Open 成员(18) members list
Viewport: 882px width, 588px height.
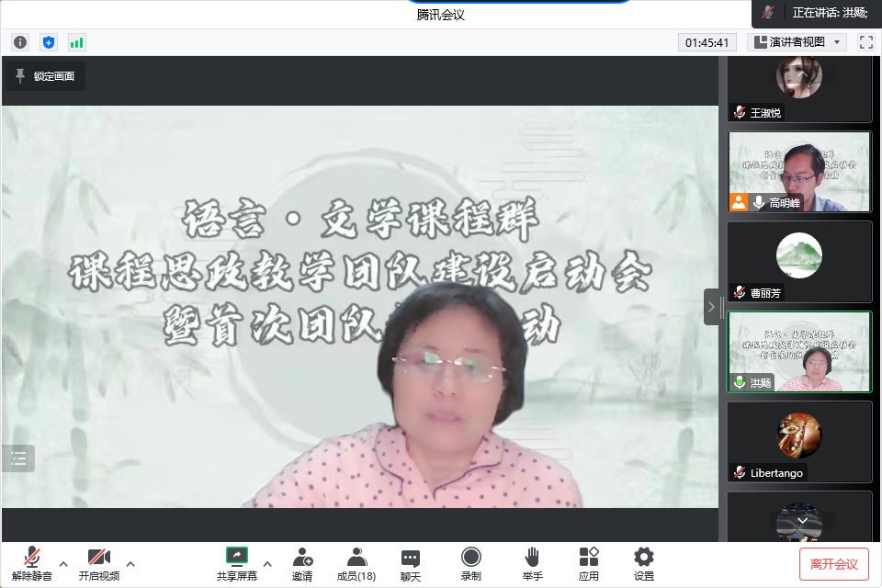pyautogui.click(x=356, y=563)
